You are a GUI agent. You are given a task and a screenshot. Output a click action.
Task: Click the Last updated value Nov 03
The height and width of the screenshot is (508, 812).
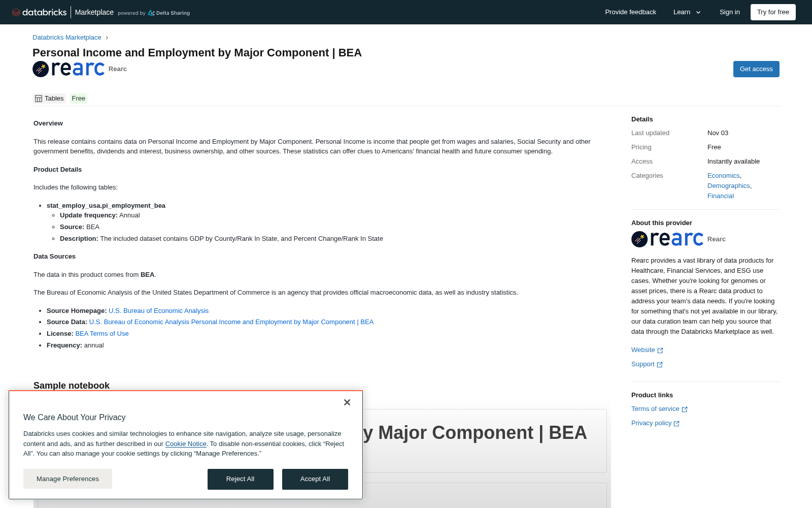pos(718,133)
